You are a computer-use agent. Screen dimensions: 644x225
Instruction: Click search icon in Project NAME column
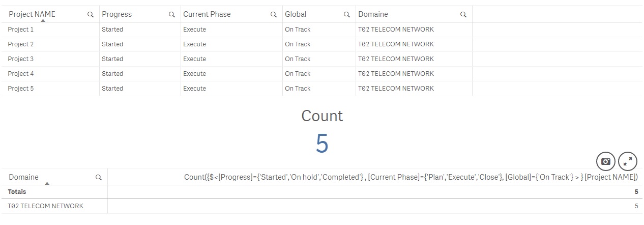(x=91, y=15)
